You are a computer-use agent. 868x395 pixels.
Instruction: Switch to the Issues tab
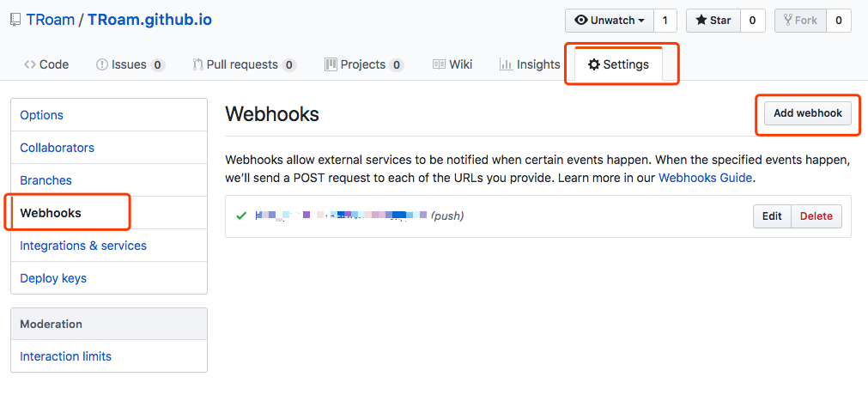coord(131,64)
